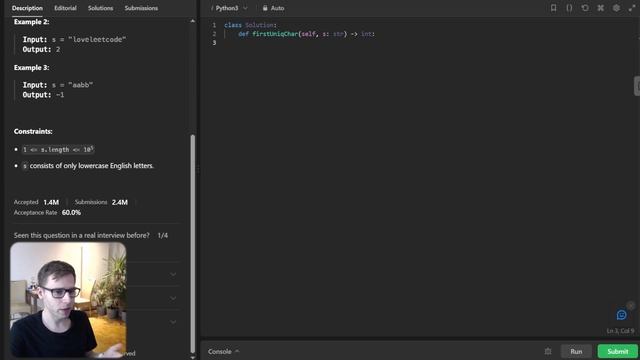
Task: Click the input text s = "loveleetcode"
Action: coord(89,40)
